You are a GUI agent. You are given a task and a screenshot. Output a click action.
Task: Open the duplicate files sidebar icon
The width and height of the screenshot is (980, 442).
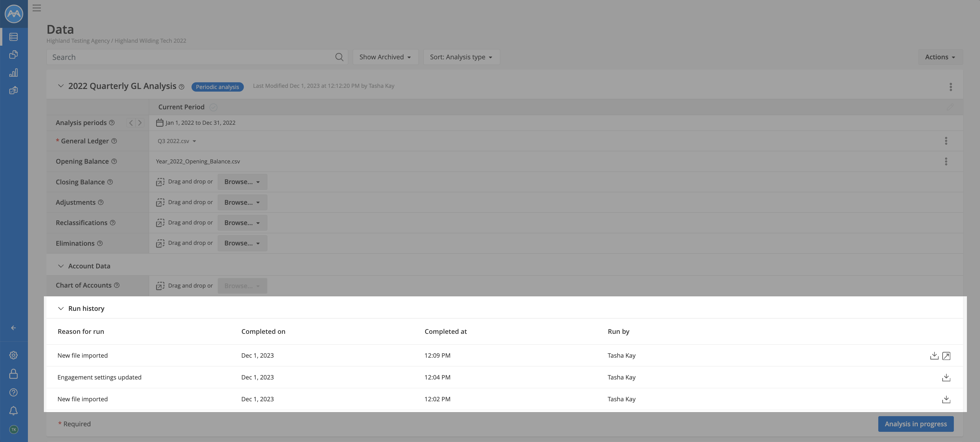14,54
